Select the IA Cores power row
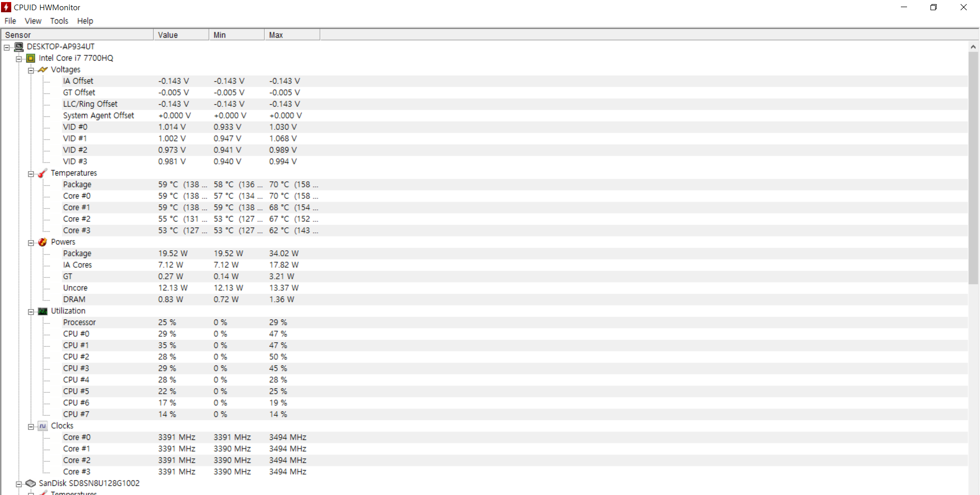The height and width of the screenshot is (495, 980). [x=514, y=265]
